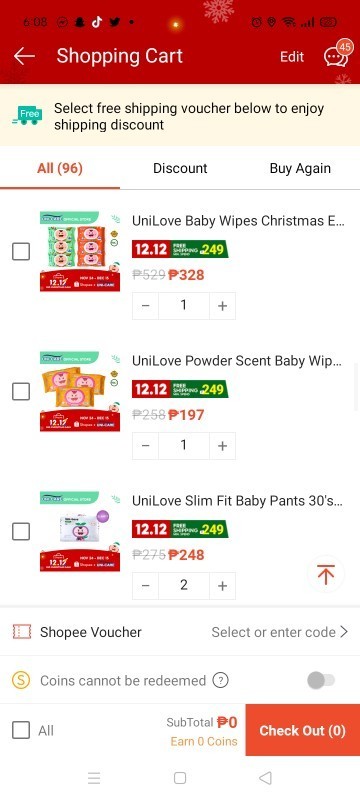Expand Shopee Voucher select or enter code

[279, 632]
